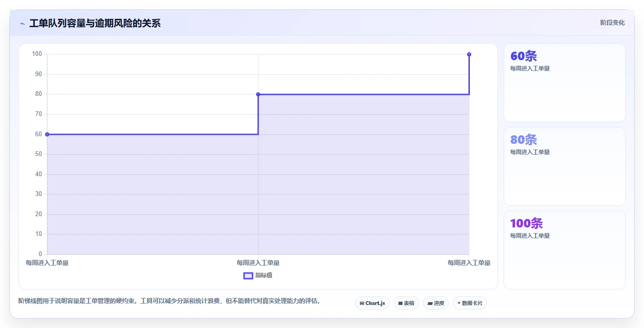
Task: Click the title 工单队列容量与逾期风险的关系
Action: point(95,23)
